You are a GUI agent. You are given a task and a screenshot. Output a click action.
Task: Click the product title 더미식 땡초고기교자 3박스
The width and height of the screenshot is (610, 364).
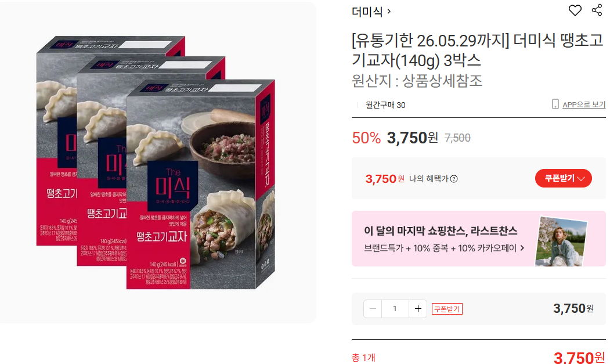click(477, 51)
